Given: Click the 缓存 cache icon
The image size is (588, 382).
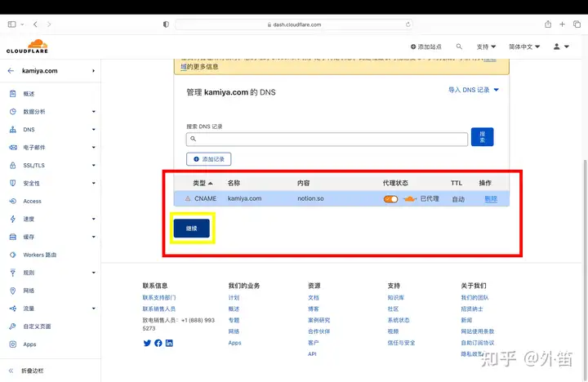Looking at the screenshot, I should click(13, 237).
